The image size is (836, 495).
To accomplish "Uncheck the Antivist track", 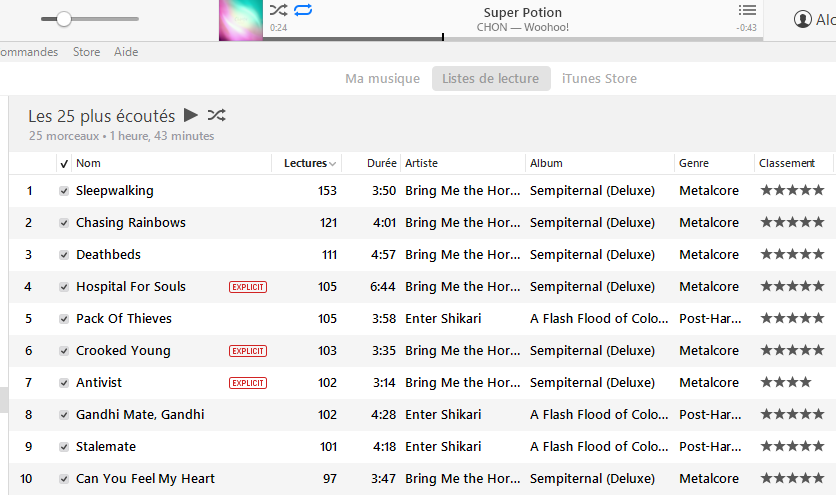I will coord(64,383).
